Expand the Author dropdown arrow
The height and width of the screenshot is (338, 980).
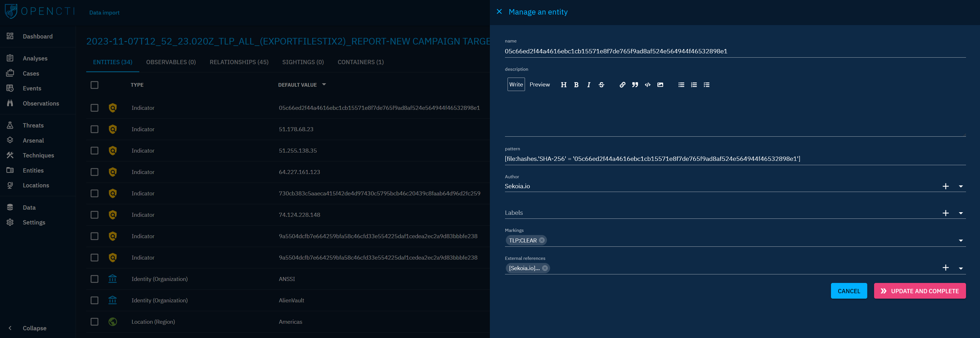(960, 186)
